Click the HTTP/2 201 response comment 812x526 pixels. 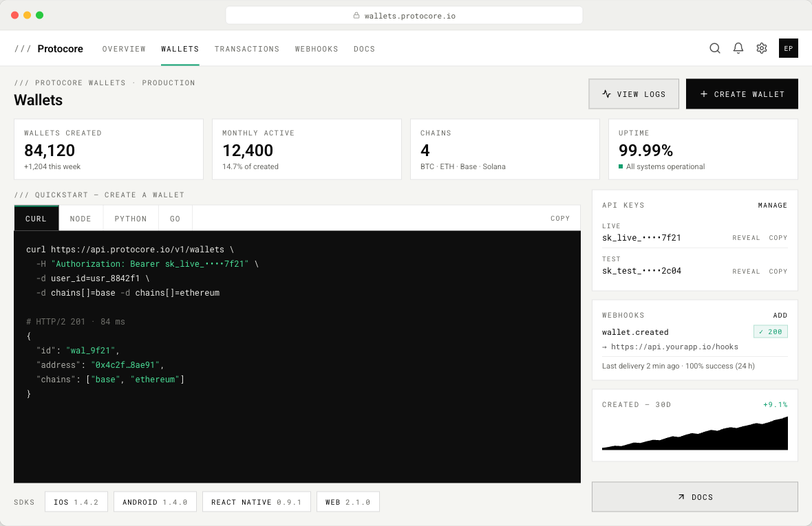pyautogui.click(x=76, y=322)
